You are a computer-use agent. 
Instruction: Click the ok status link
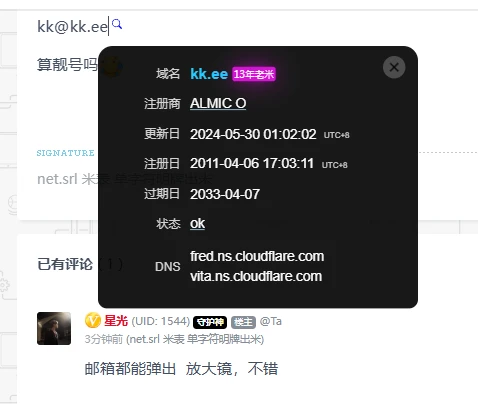[x=197, y=223]
